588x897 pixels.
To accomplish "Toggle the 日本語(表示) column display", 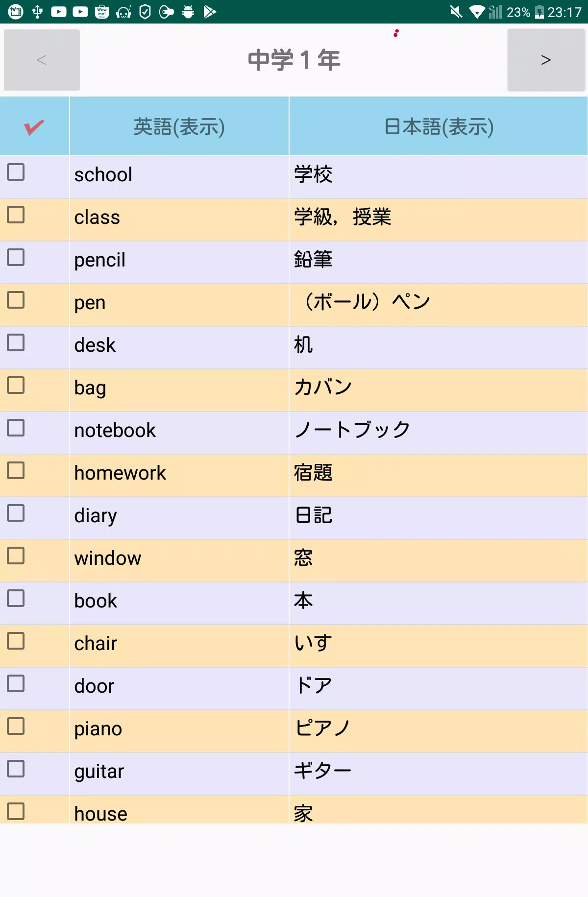I will (x=439, y=126).
